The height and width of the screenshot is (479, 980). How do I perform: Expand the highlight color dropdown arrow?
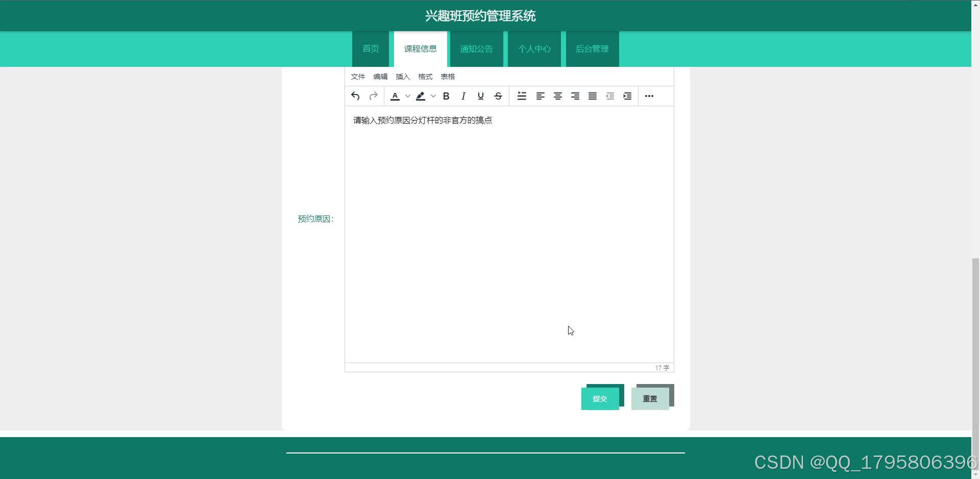tap(433, 96)
